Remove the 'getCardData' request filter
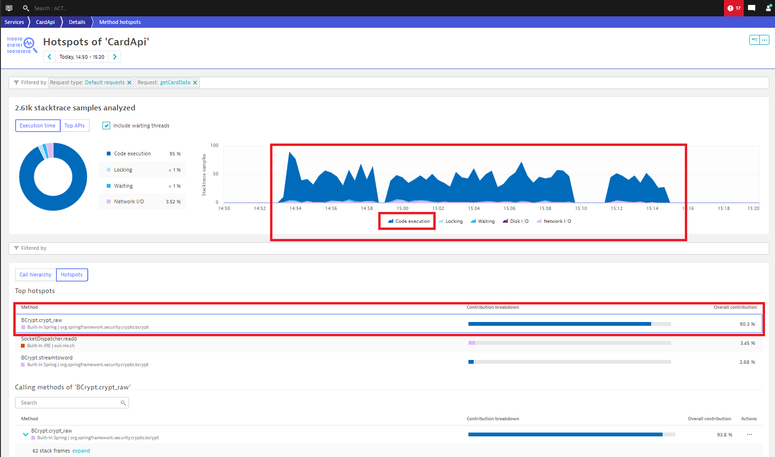775x457 pixels. 195,83
